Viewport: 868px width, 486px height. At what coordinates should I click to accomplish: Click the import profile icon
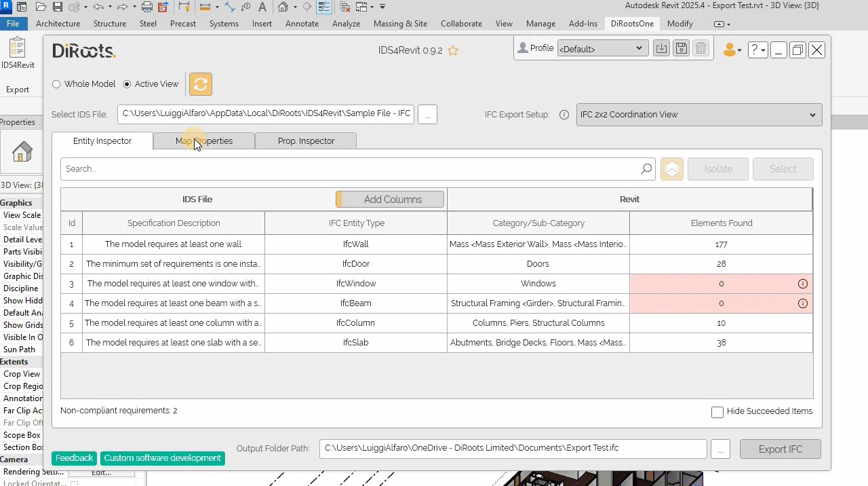click(661, 48)
